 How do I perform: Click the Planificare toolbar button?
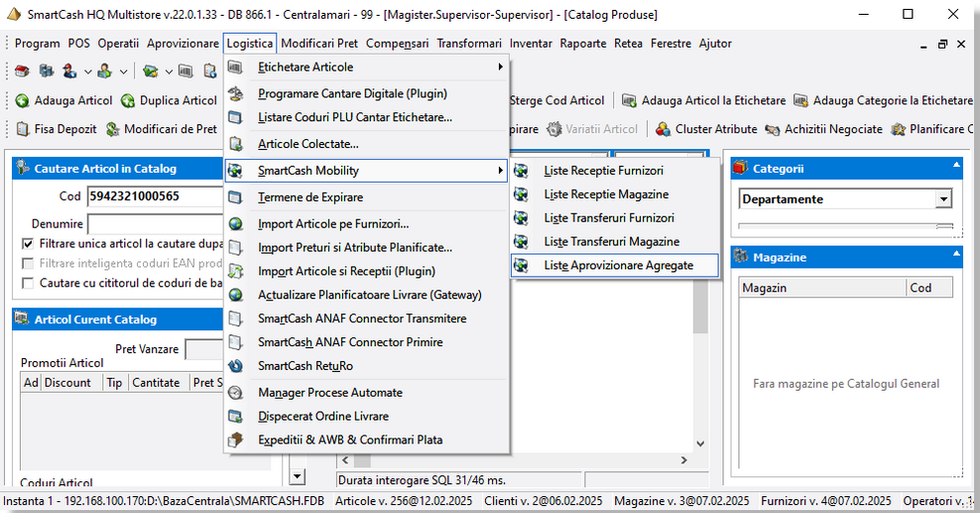pos(932,129)
